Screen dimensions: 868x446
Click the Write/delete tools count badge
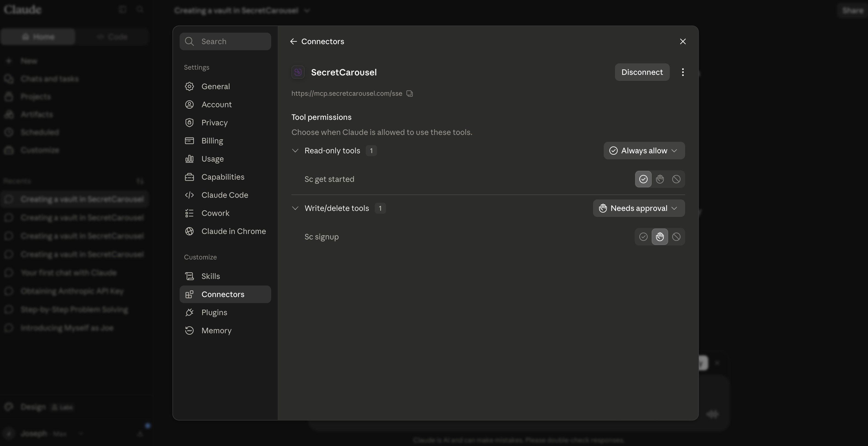point(380,208)
